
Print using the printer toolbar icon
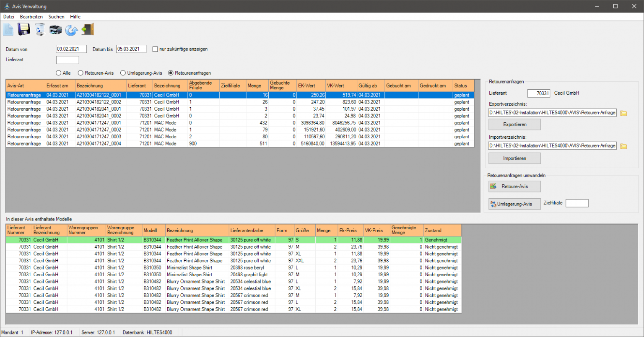click(x=55, y=30)
